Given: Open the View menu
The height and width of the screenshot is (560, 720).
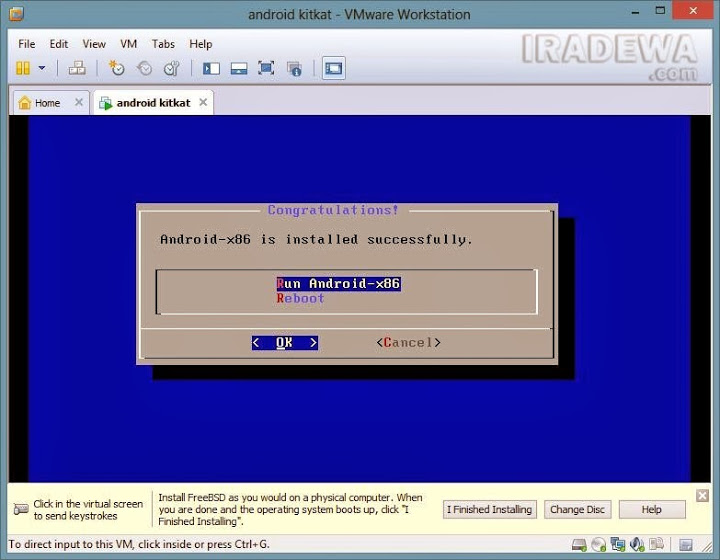Looking at the screenshot, I should click(x=94, y=44).
